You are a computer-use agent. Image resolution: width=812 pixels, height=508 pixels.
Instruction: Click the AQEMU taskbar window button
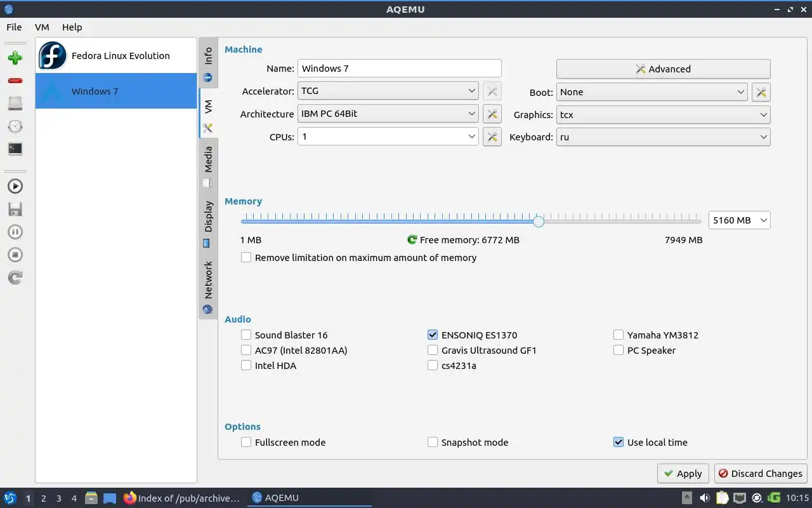(x=308, y=498)
